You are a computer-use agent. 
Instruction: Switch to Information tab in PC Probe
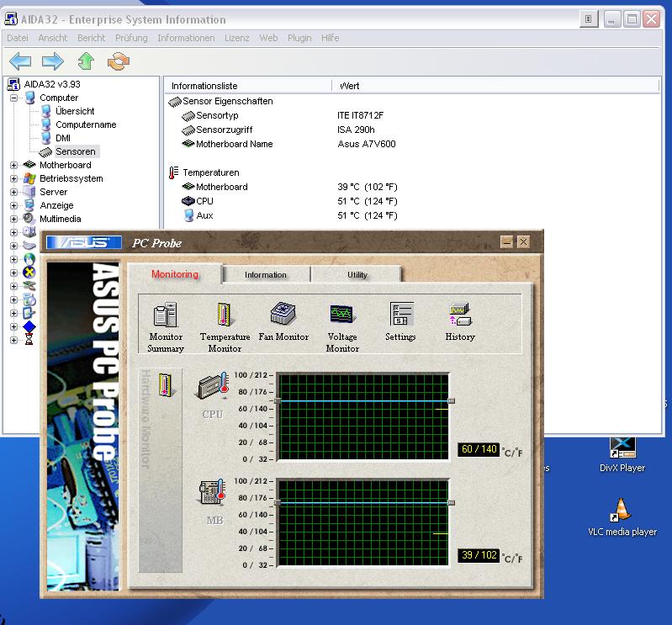point(266,275)
